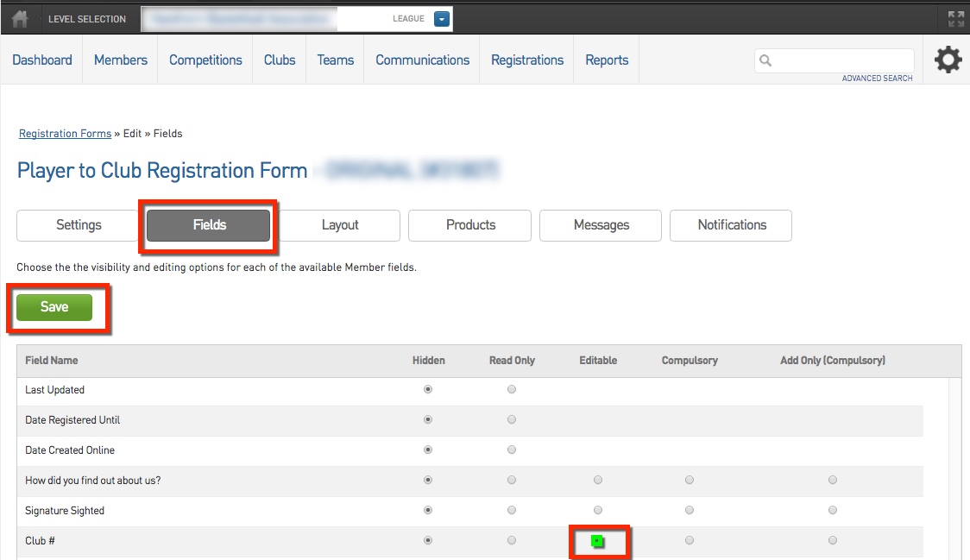This screenshot has width=970, height=560.
Task: Click the Level Selection label
Action: coord(87,19)
